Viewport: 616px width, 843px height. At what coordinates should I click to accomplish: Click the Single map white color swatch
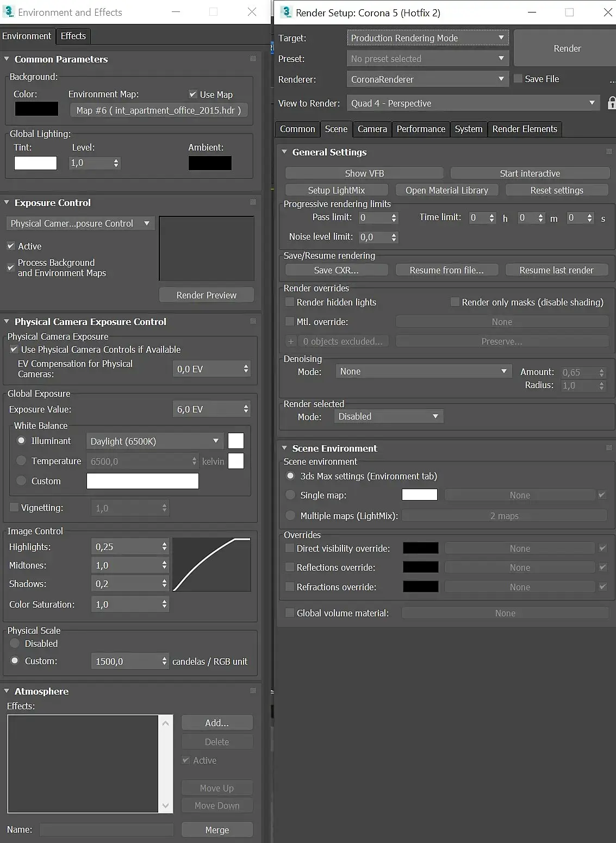click(419, 495)
